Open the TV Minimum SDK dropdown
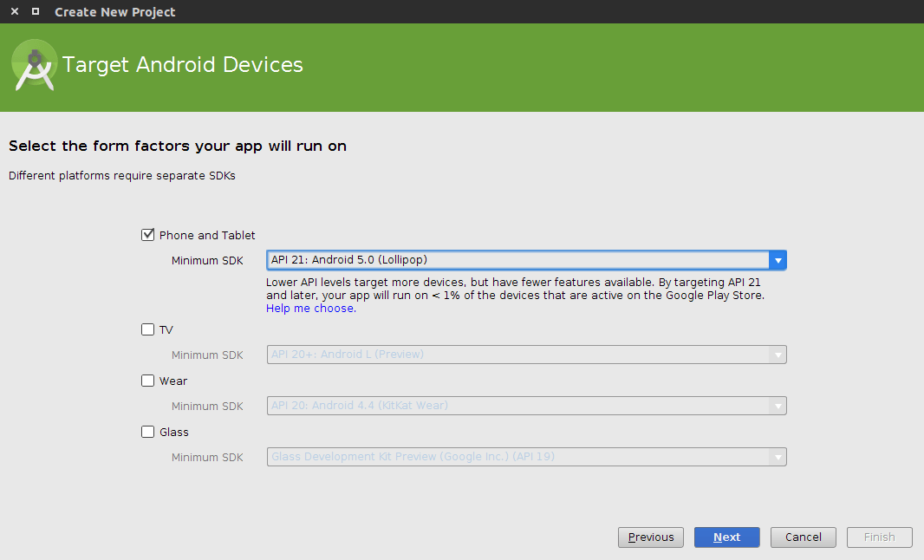Viewport: 924px width, 560px height. (x=527, y=355)
